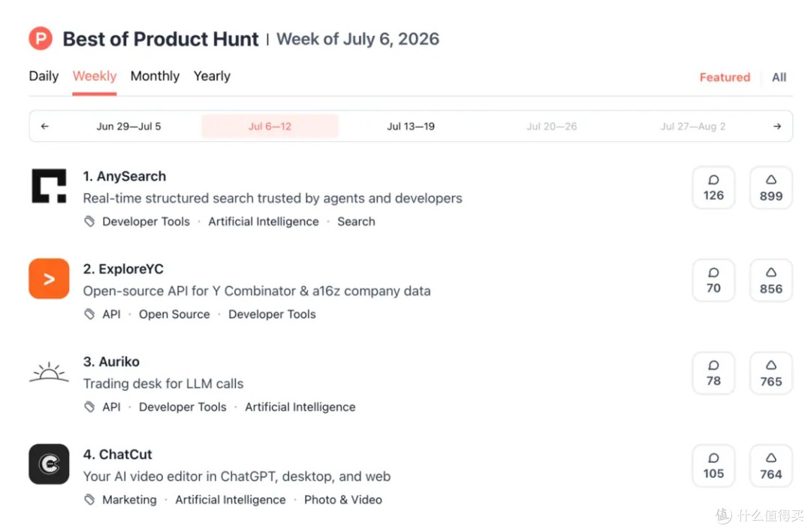Switch to the Yearly tab
Screen dimensions: 811x532
click(x=212, y=76)
